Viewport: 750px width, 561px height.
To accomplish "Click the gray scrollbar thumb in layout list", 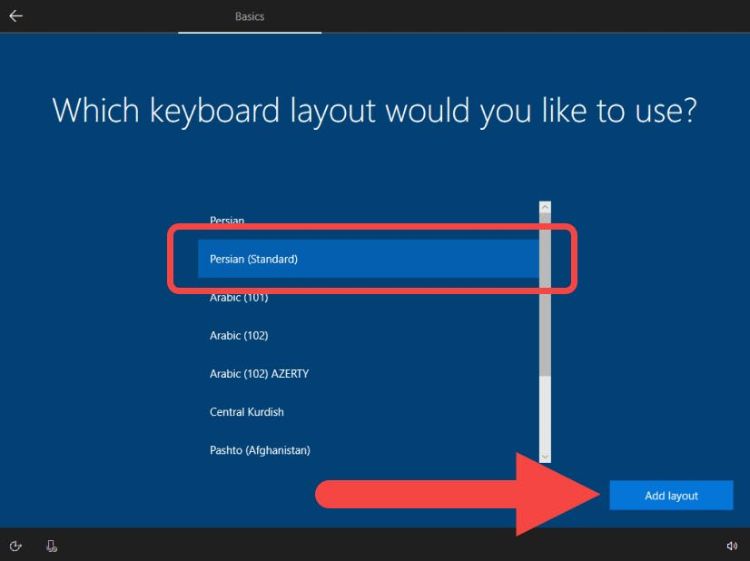I will pos(545,295).
